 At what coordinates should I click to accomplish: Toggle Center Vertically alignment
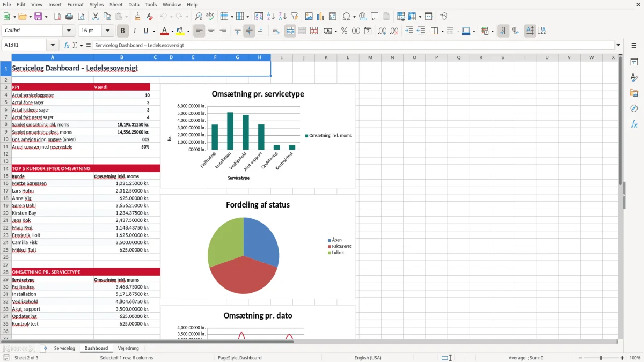tap(249, 31)
